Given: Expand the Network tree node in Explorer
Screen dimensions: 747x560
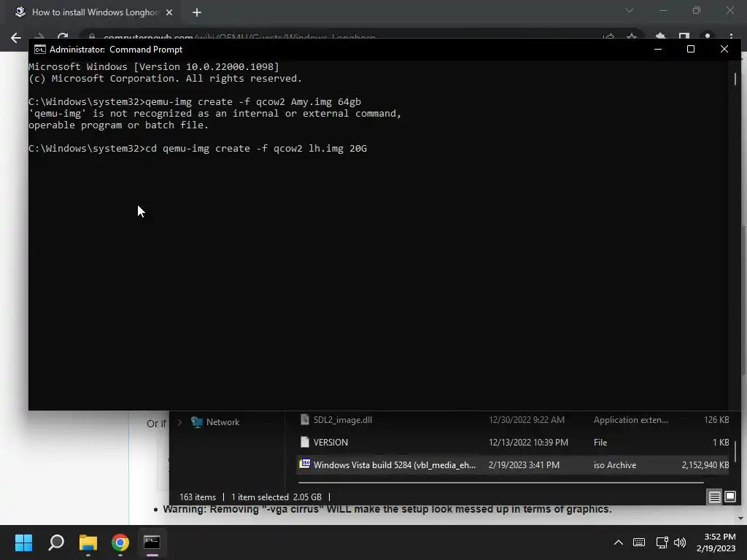Looking at the screenshot, I should 179,422.
